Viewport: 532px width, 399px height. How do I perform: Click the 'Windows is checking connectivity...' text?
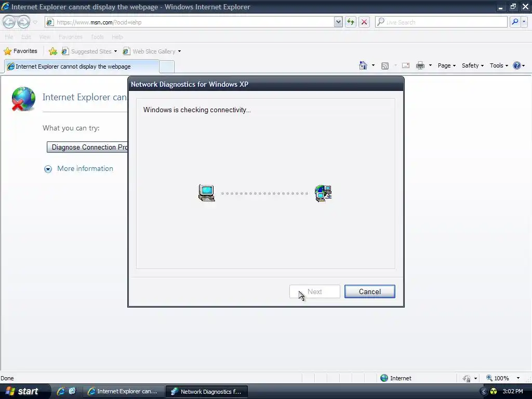[197, 110]
